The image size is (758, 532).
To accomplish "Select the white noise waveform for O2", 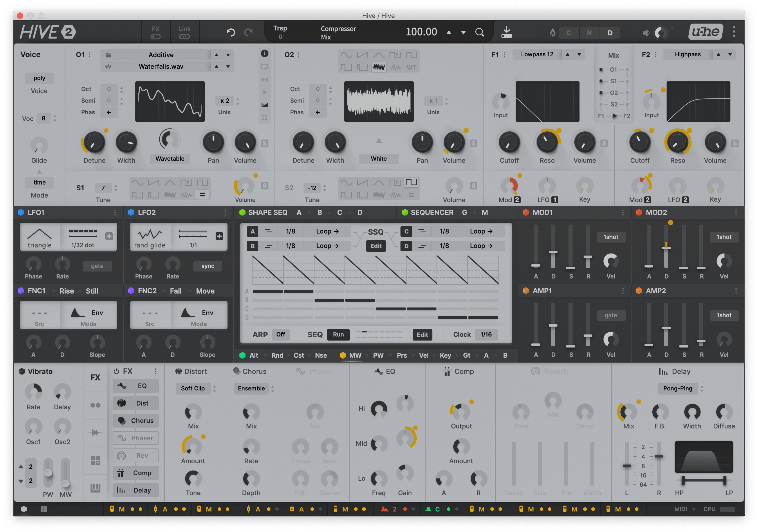I will 379,67.
